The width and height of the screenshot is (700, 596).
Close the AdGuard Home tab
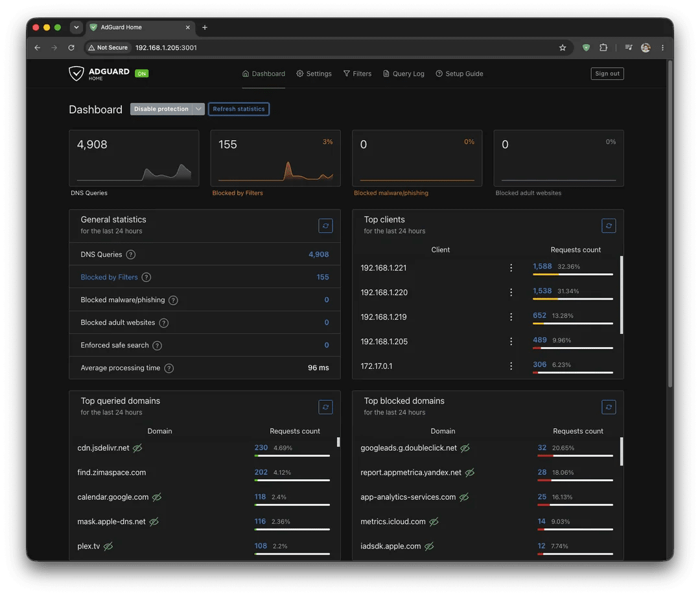(187, 27)
